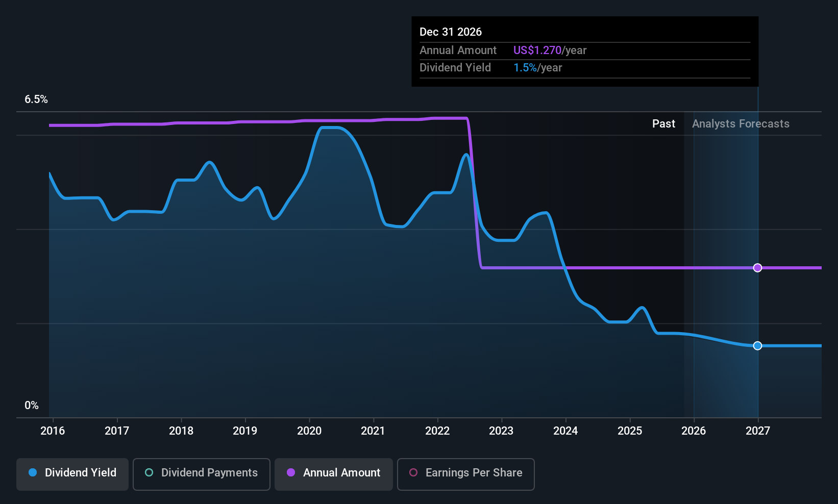Click the purple marker on Annual Amount line
Screen dimensions: 838x504
click(x=758, y=268)
